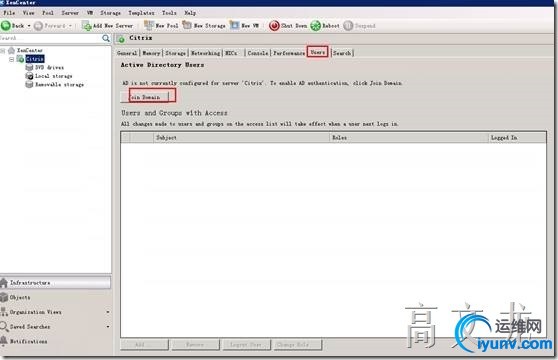Click the red Shut Down icon
This screenshot has width=558, height=360.
tap(274, 26)
